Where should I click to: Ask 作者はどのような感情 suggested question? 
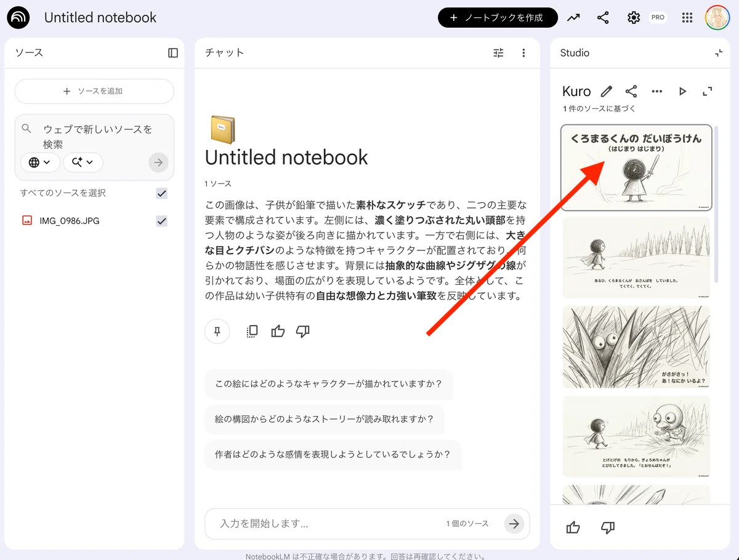click(333, 455)
